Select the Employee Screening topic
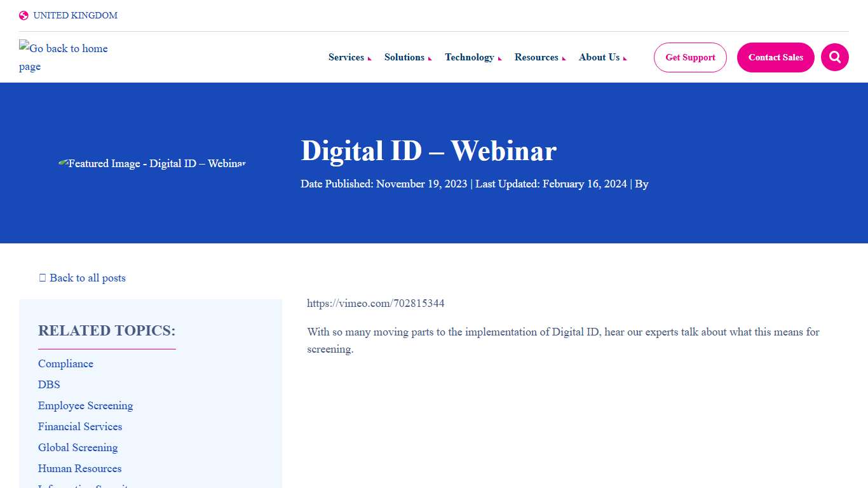This screenshot has height=488, width=868. pos(85,405)
